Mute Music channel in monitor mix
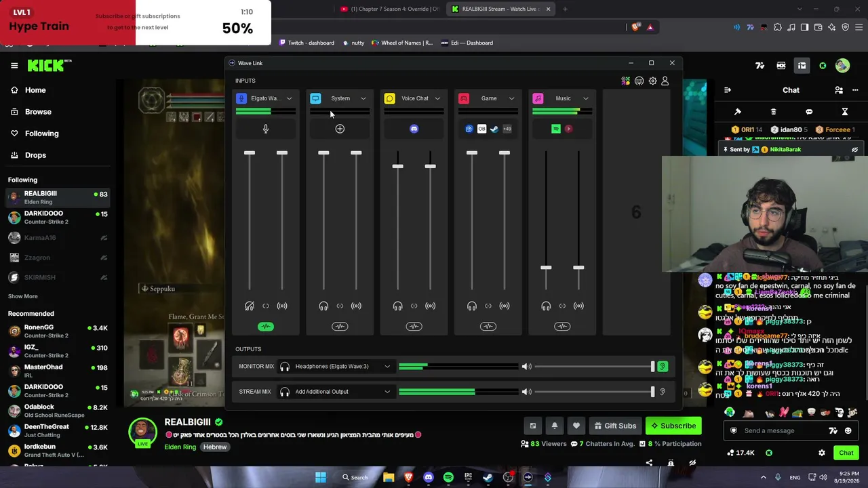Screen dimensions: 868x488 (546, 306)
